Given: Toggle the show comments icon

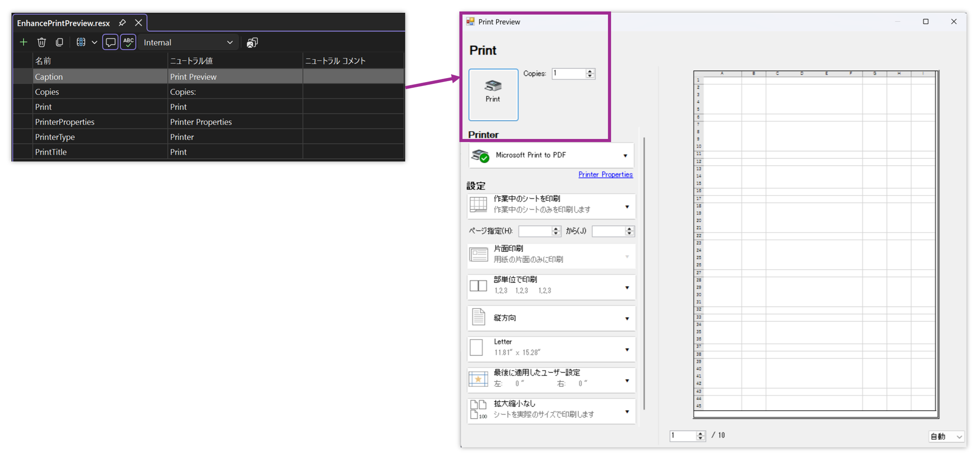Looking at the screenshot, I should pyautogui.click(x=110, y=42).
